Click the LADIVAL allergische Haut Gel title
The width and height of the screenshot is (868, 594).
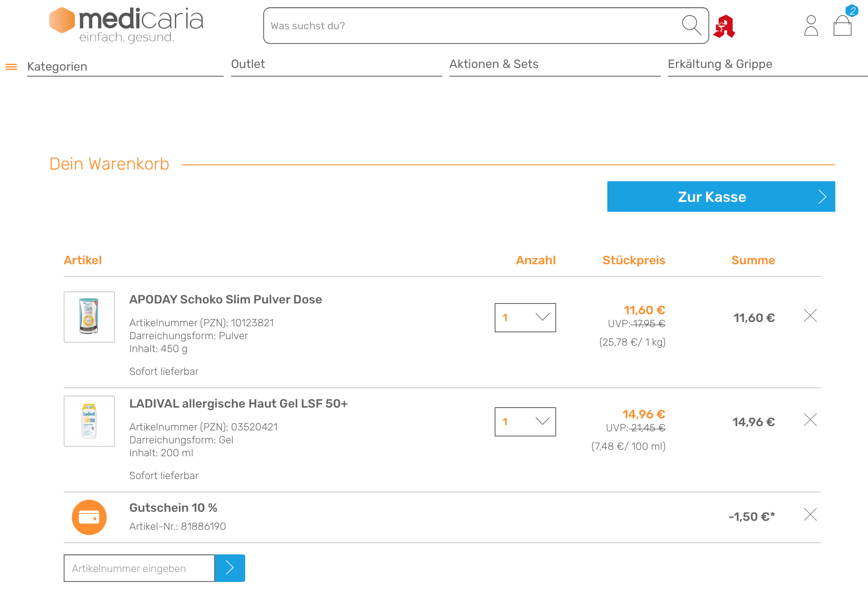(x=238, y=403)
